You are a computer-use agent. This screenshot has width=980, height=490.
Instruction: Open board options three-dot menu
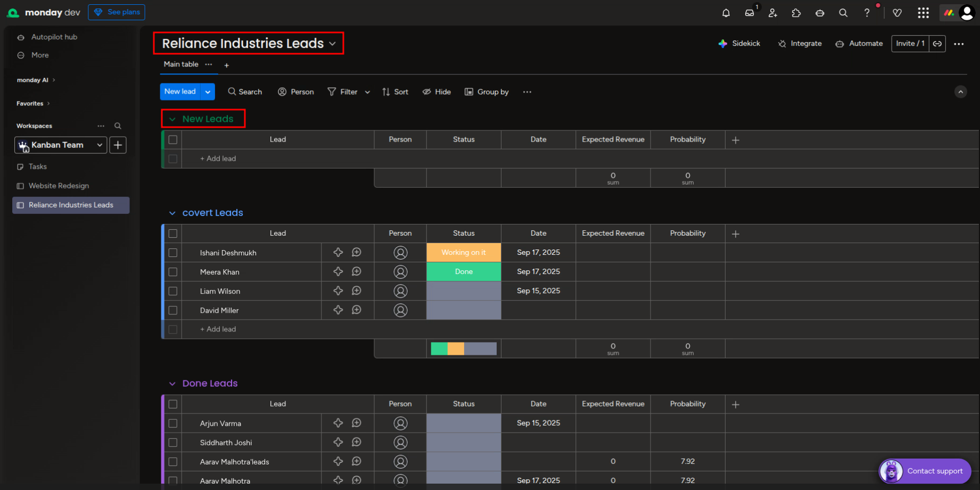959,44
